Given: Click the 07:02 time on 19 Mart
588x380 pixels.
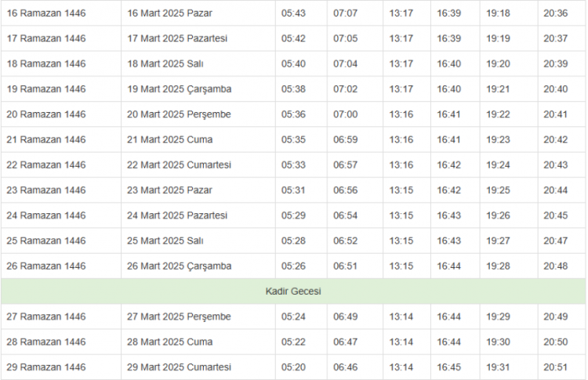Looking at the screenshot, I should (345, 89).
